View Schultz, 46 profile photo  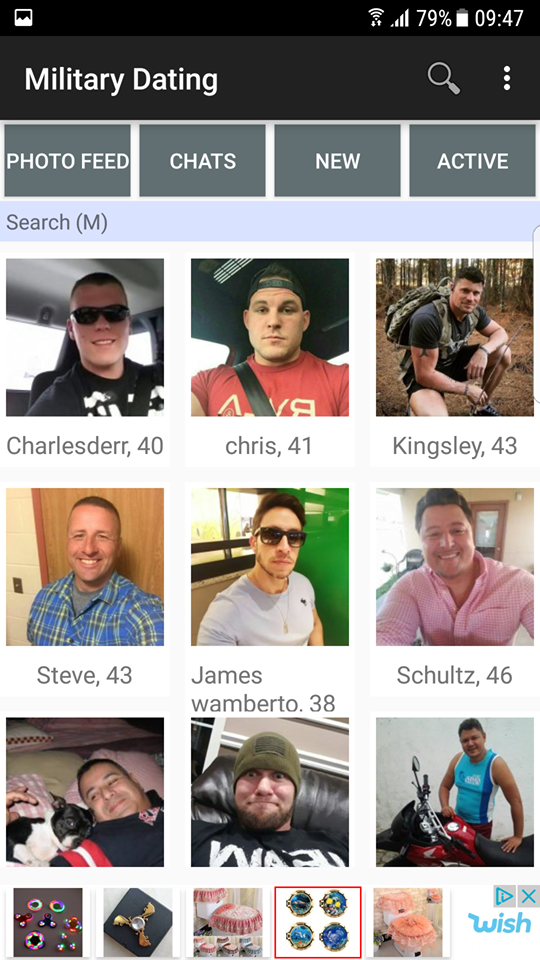pos(455,567)
